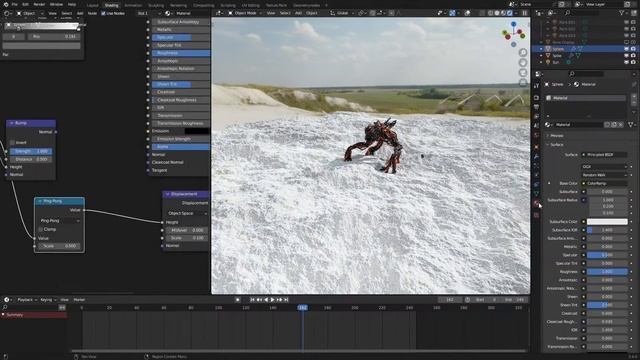Open the Window menu

pos(56,4)
